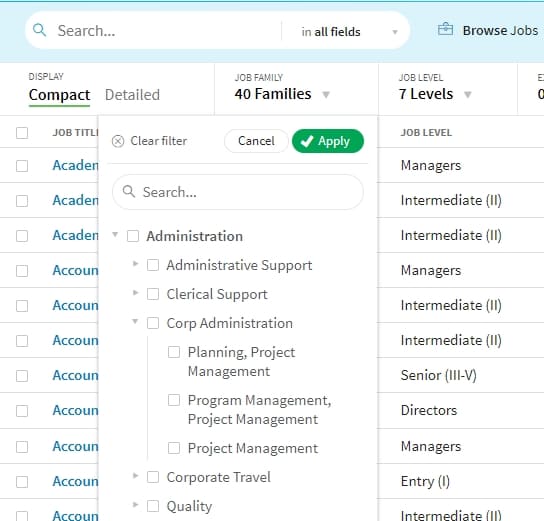The height and width of the screenshot is (521, 544).
Task: Toggle the select-all checkbox beside Job Title
Action: 22,133
